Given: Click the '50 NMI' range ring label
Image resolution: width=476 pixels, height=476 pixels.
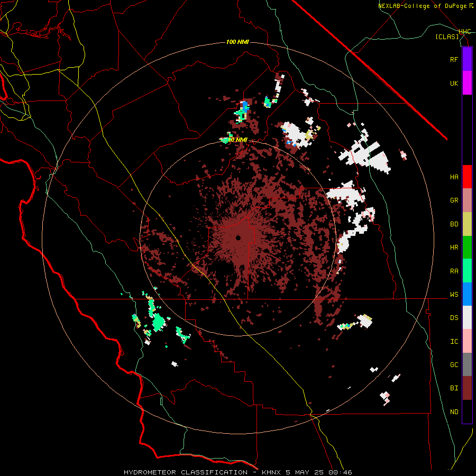Looking at the screenshot, I should 237,140.
